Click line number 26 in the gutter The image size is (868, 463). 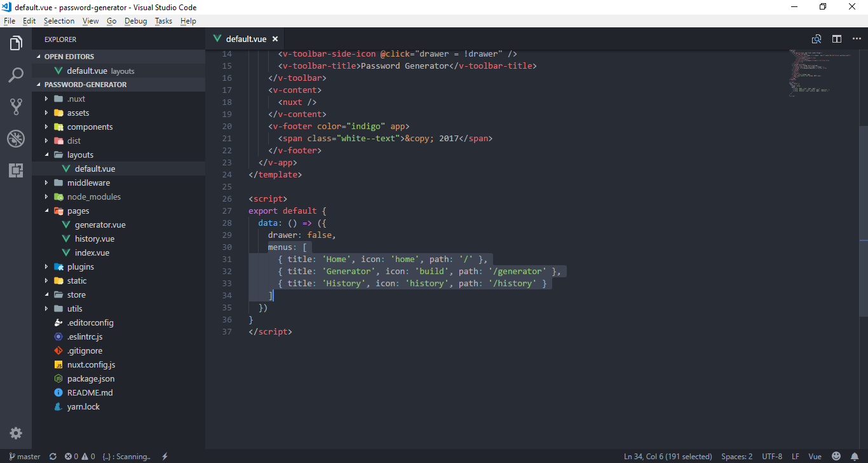[227, 198]
